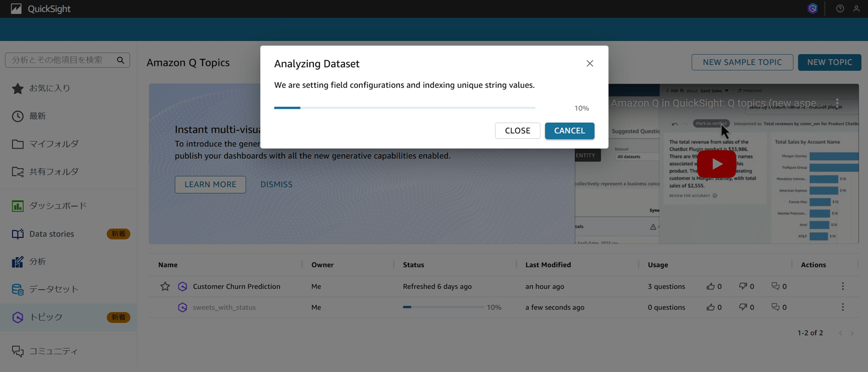This screenshot has height=372, width=868.
Task: Go to previous page of topics
Action: (x=841, y=333)
